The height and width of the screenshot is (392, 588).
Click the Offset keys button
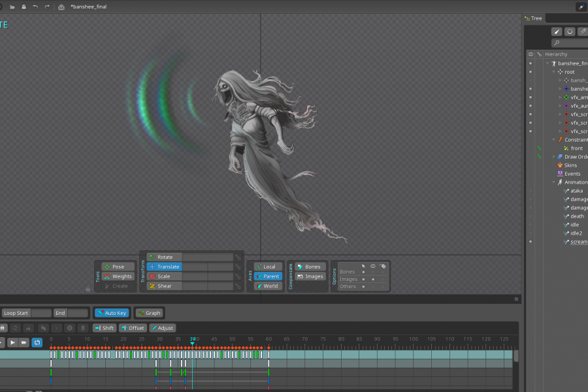[133, 328]
